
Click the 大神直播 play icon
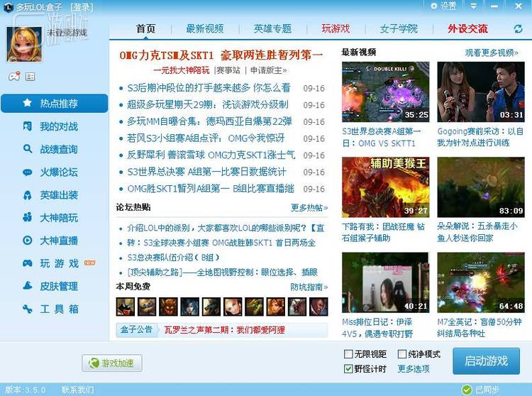(x=27, y=241)
